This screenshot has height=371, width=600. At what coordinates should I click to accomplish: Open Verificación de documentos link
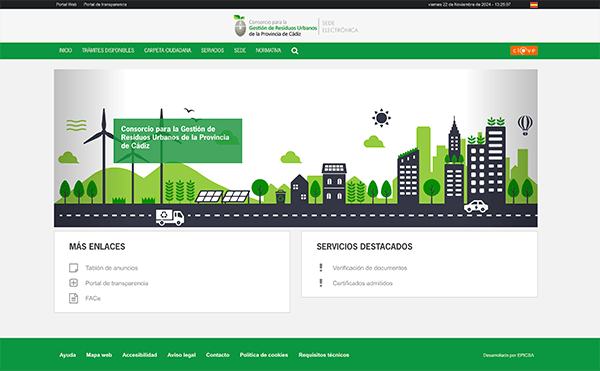pos(370,268)
